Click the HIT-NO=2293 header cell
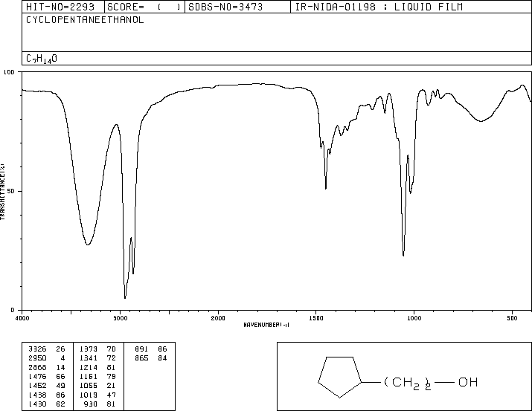 point(63,7)
